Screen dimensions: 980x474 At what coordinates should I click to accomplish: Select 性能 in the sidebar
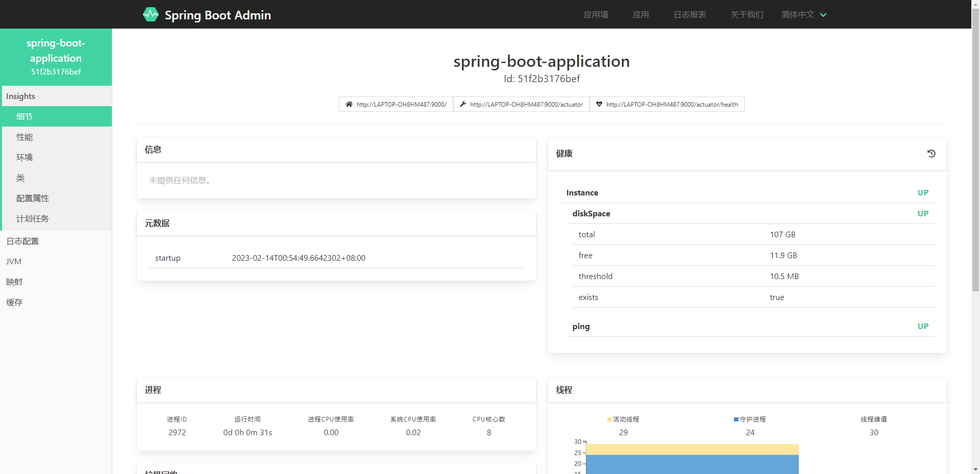56,137
